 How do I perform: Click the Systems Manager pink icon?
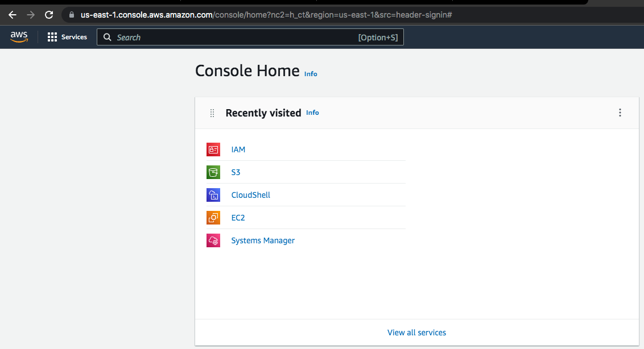213,240
